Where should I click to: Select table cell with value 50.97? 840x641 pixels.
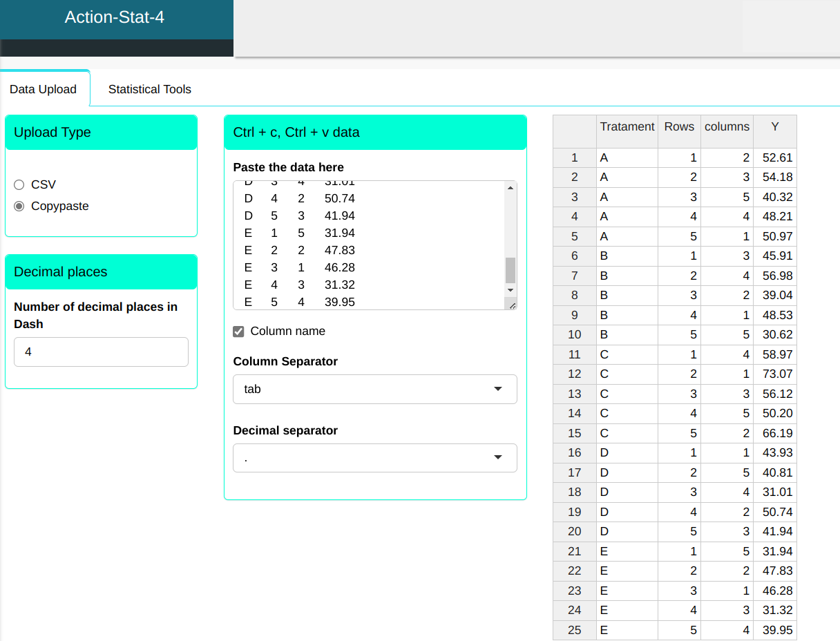775,236
